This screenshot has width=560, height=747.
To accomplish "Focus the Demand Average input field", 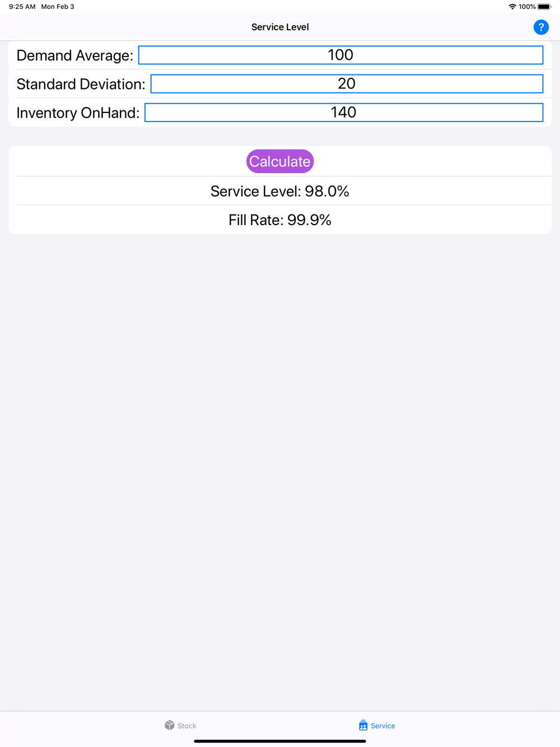I will point(340,55).
